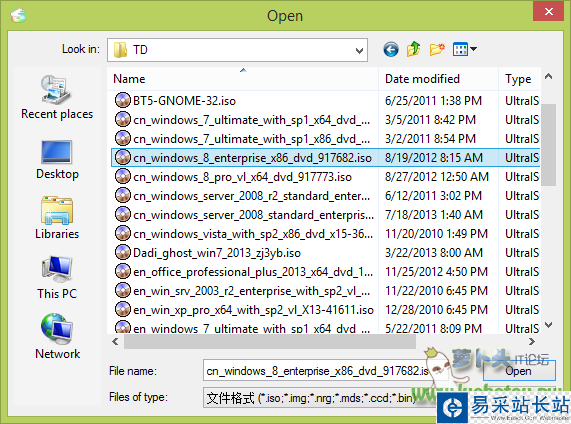Close the Open dialog
This screenshot has height=424, width=571.
[548, 11]
